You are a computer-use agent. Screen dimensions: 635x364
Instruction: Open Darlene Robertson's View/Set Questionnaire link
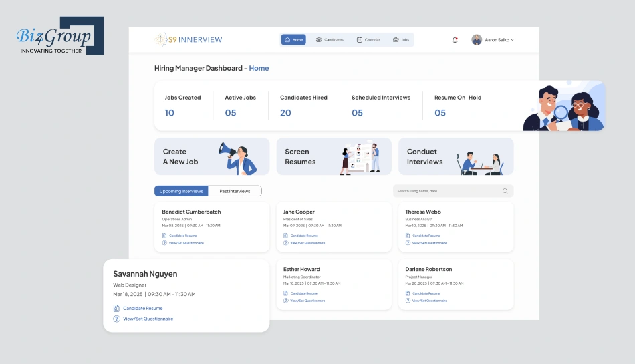point(429,301)
